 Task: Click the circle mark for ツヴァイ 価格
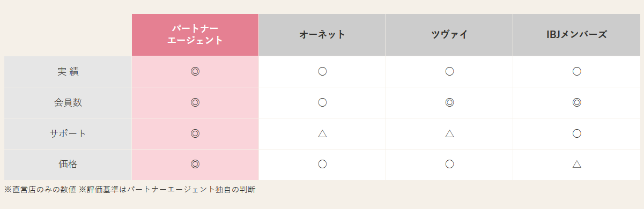click(x=449, y=165)
